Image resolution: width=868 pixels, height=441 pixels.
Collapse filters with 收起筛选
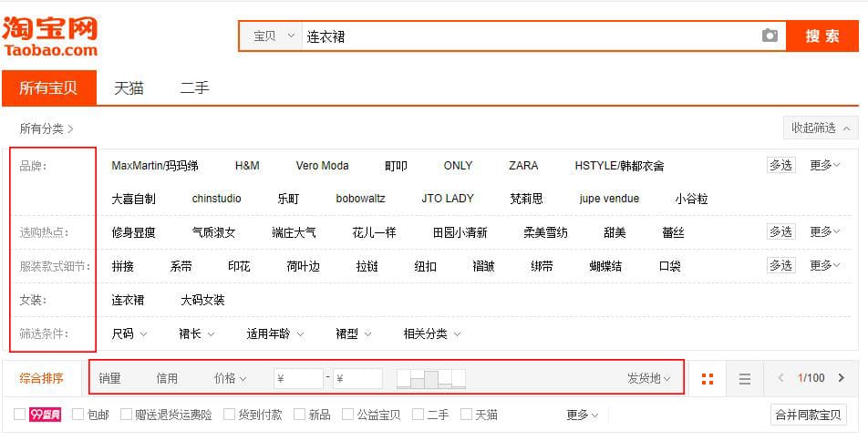(821, 128)
